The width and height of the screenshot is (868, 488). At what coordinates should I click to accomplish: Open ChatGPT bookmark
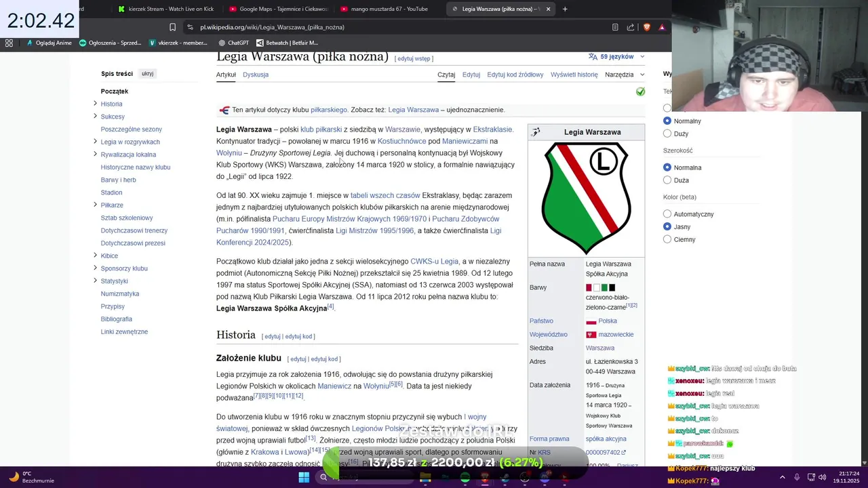[x=233, y=43]
